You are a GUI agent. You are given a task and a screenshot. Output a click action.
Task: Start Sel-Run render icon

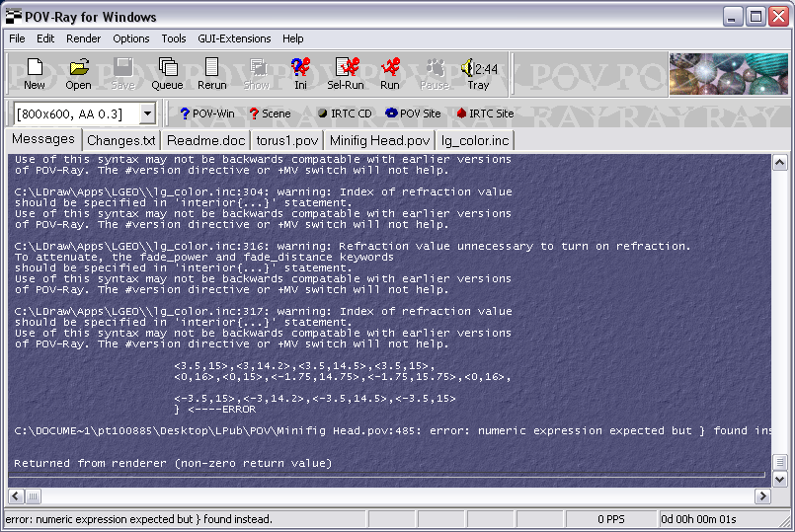(x=346, y=74)
